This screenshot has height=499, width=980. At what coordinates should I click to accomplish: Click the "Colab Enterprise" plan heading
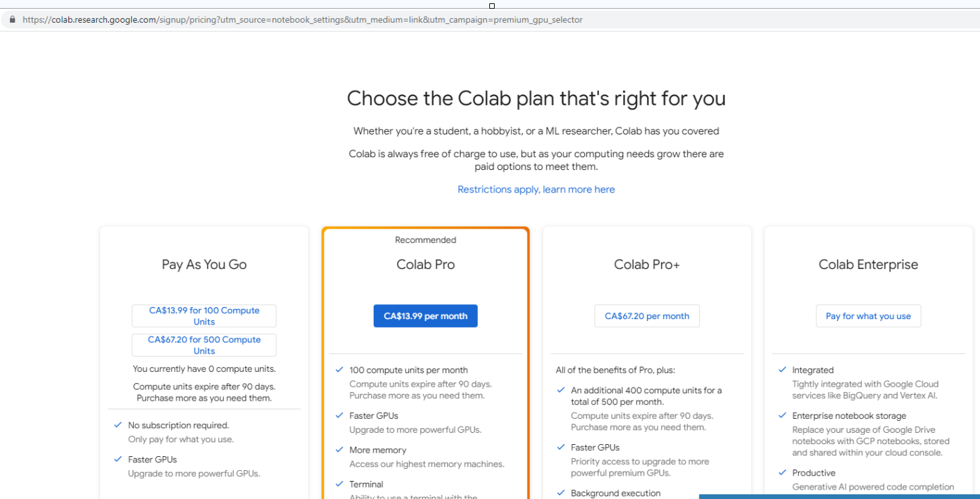click(x=868, y=264)
